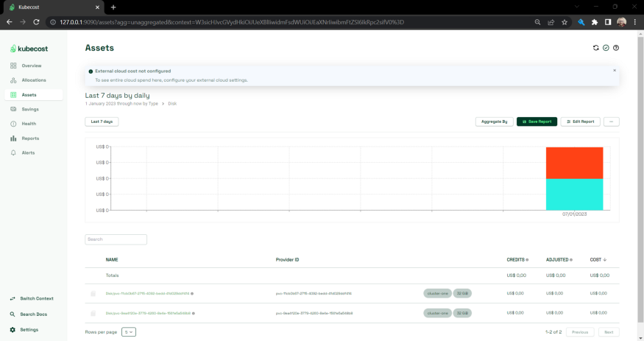
Task: Click the Edit Report button
Action: (x=580, y=122)
